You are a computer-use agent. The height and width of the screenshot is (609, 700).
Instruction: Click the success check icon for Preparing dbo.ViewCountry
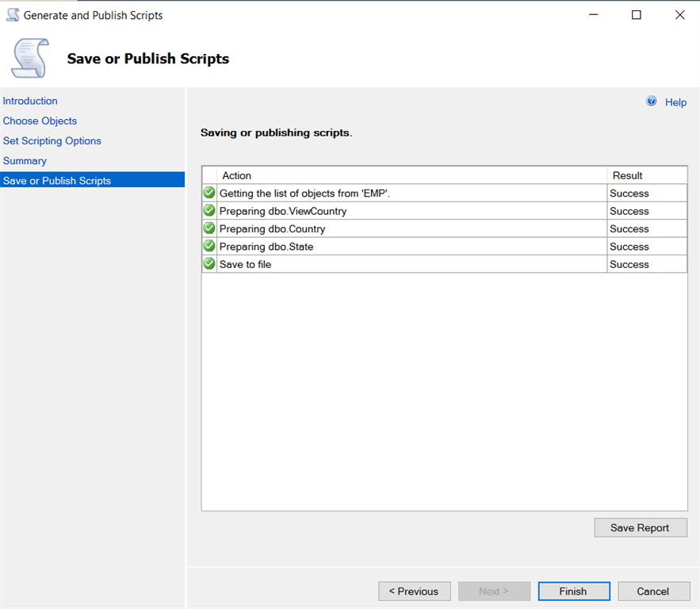[x=208, y=210]
